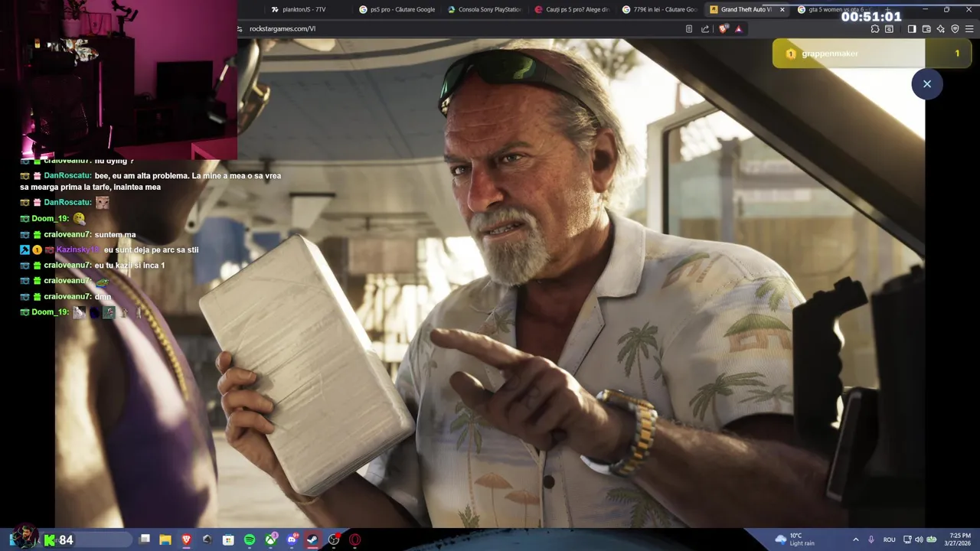The height and width of the screenshot is (551, 980).
Task: Open Spotify from the taskbar
Action: (250, 540)
